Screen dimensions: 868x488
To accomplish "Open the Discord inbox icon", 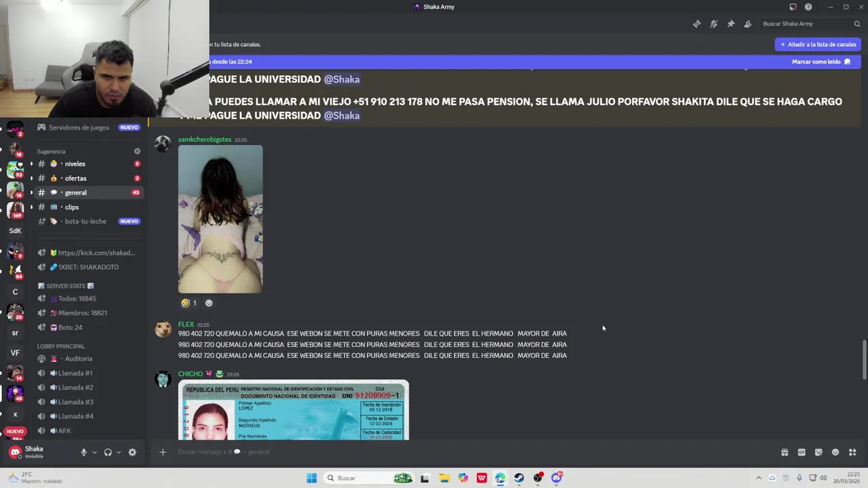I will coord(793,7).
